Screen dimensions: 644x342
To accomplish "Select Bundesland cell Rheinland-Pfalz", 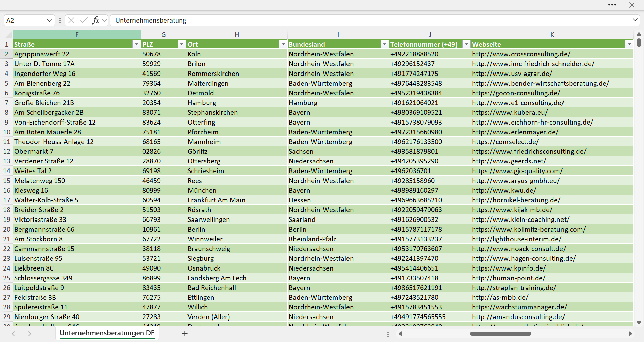I will pyautogui.click(x=338, y=239).
